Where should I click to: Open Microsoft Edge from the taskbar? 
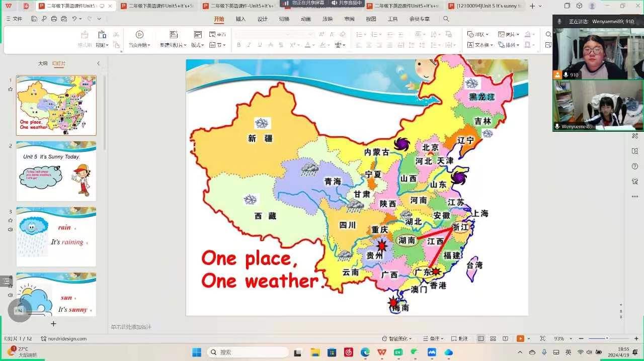[x=365, y=352]
